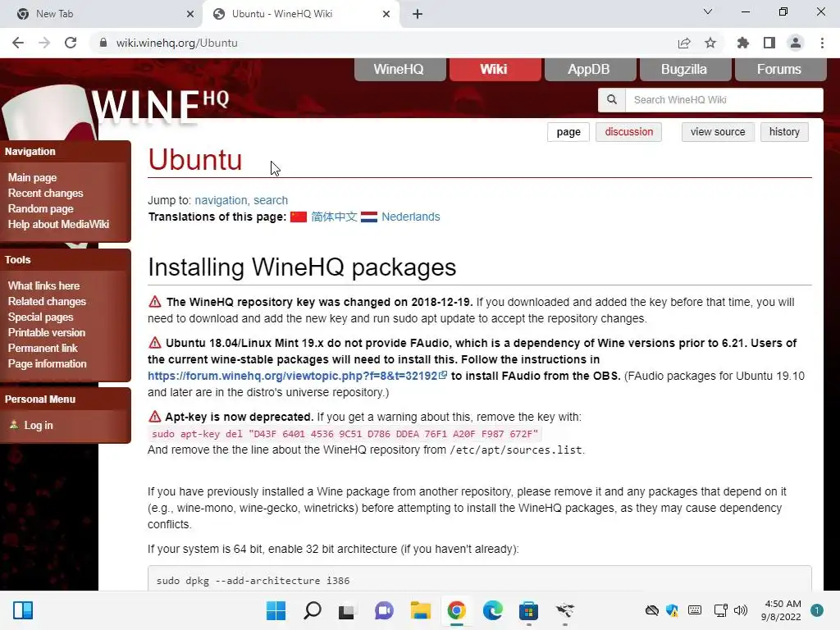Open taskbar Search
This screenshot has width=840, height=630.
(x=313, y=610)
